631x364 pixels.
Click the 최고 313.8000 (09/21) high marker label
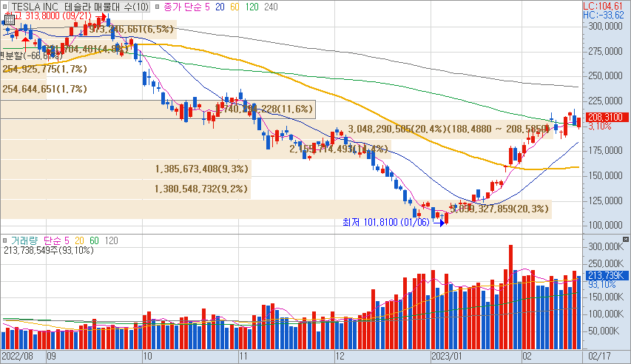pos(48,16)
